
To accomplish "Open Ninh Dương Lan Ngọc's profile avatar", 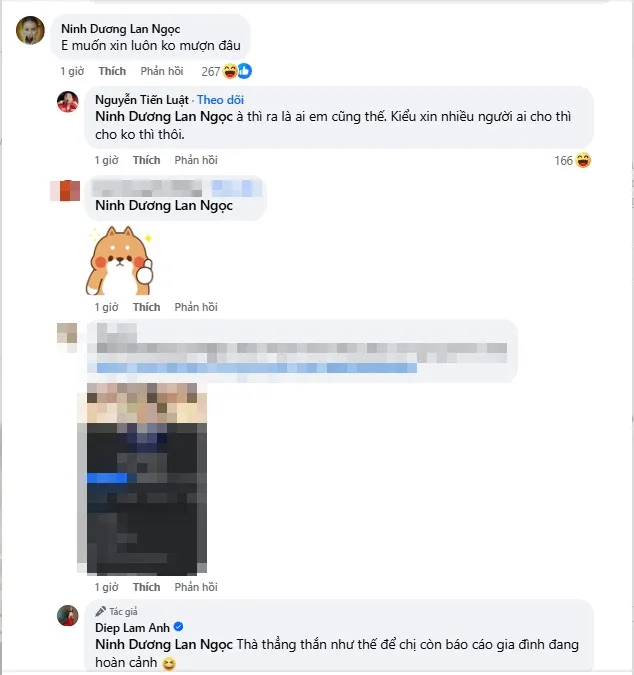I will [30, 31].
